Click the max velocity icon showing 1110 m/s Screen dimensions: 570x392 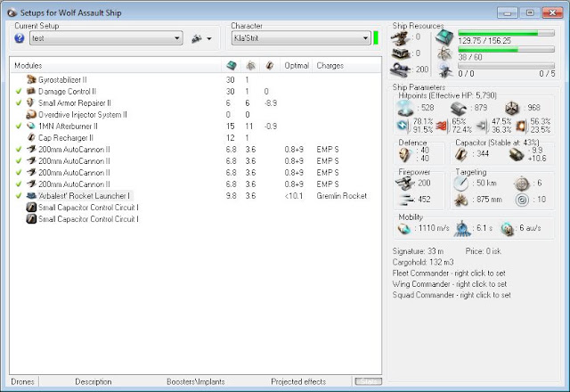click(404, 229)
